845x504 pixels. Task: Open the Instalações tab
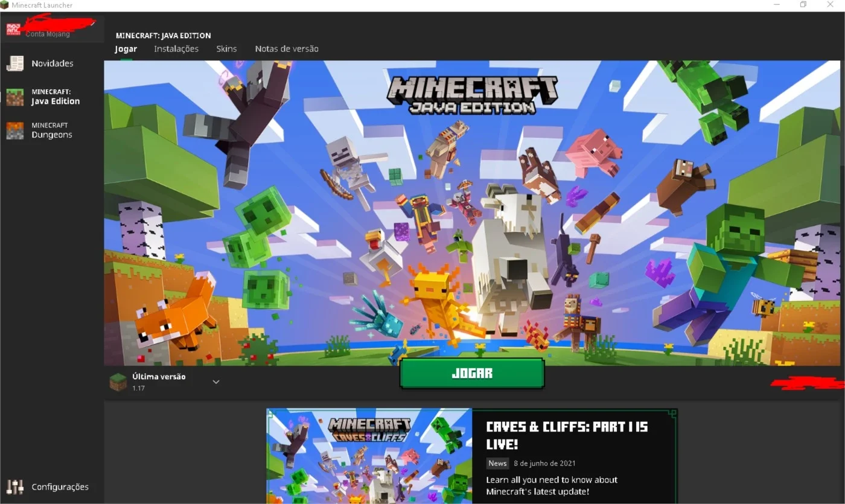click(x=176, y=49)
